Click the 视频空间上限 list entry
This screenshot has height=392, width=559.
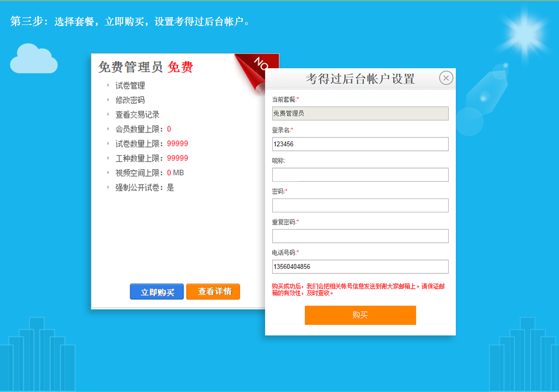[x=149, y=173]
